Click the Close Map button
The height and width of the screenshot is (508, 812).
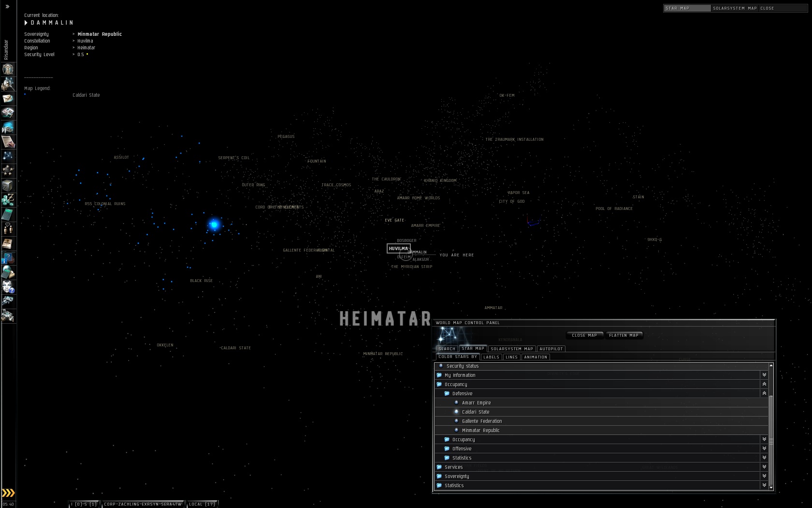click(x=584, y=335)
